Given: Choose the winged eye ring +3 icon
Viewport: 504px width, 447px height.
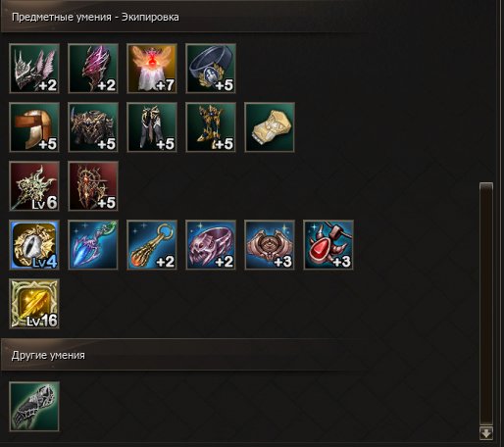Looking at the screenshot, I should (270, 245).
